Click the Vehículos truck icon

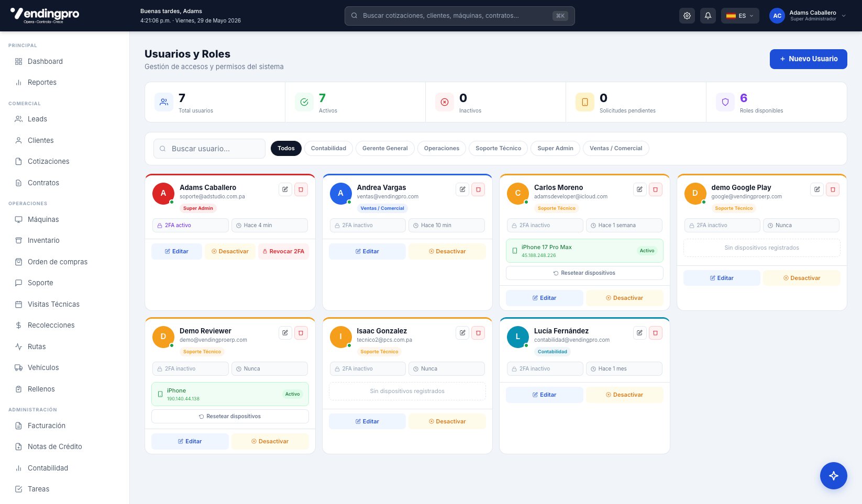pyautogui.click(x=18, y=367)
